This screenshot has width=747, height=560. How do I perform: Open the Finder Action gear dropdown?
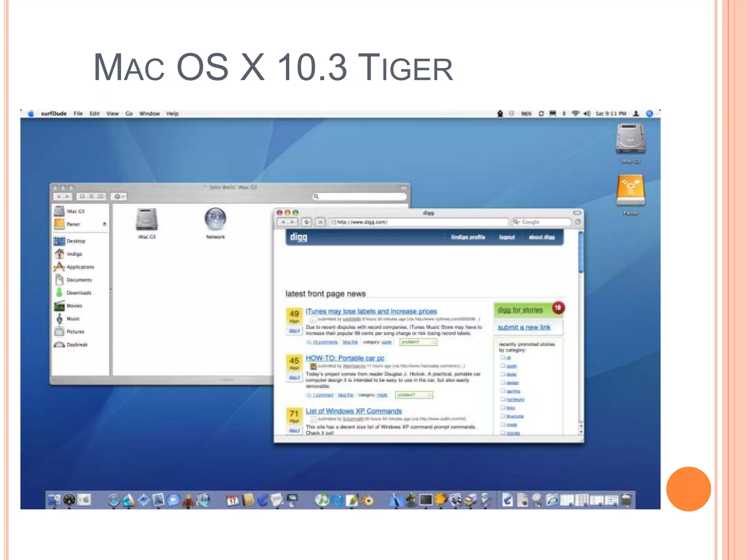119,197
